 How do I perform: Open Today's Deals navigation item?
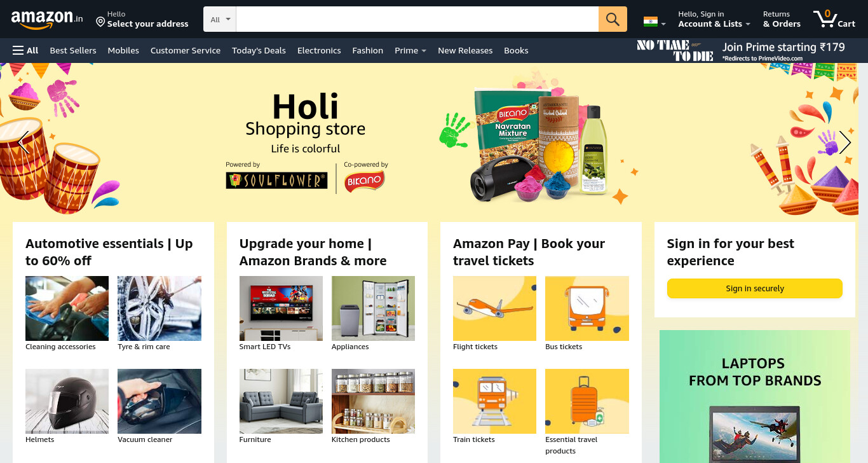point(259,50)
